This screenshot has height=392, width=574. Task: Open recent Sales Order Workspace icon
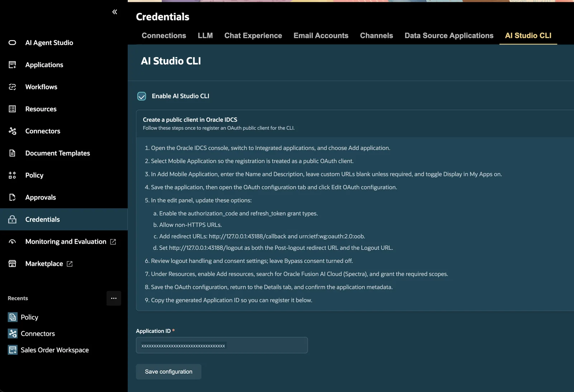[x=13, y=350]
